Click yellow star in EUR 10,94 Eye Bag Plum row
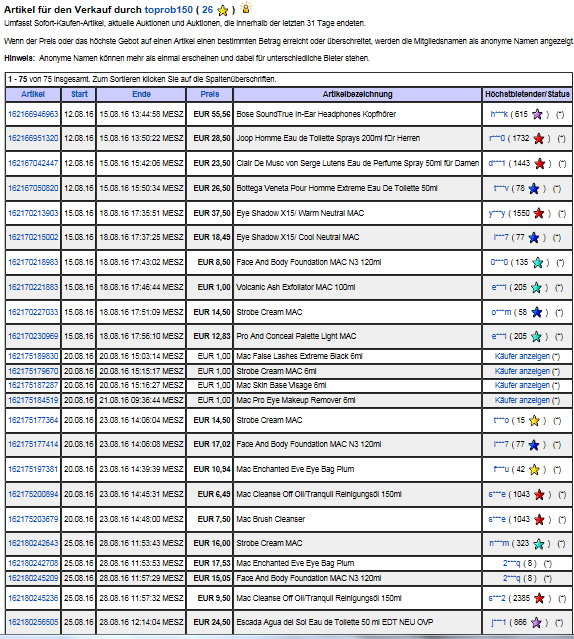This screenshot has width=574, height=639. coord(534,469)
